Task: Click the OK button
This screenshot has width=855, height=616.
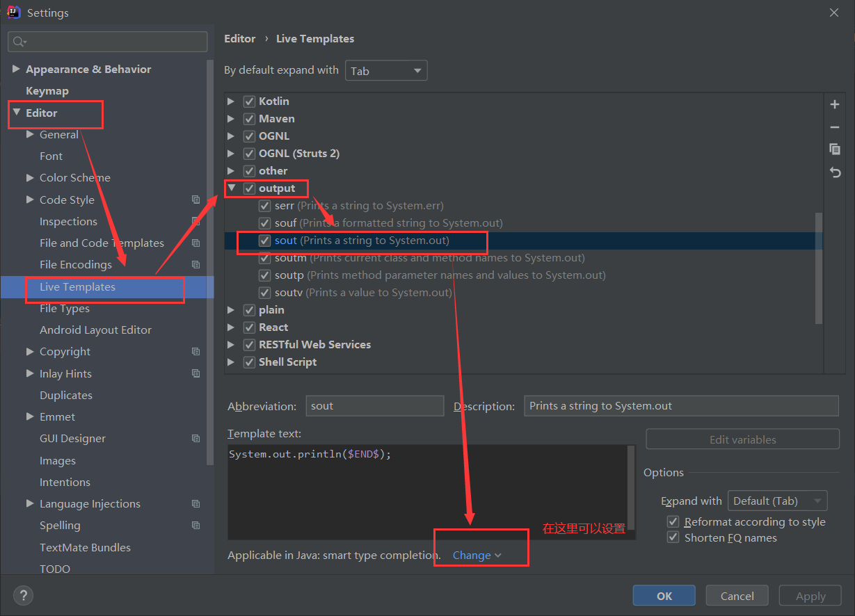Action: (664, 596)
